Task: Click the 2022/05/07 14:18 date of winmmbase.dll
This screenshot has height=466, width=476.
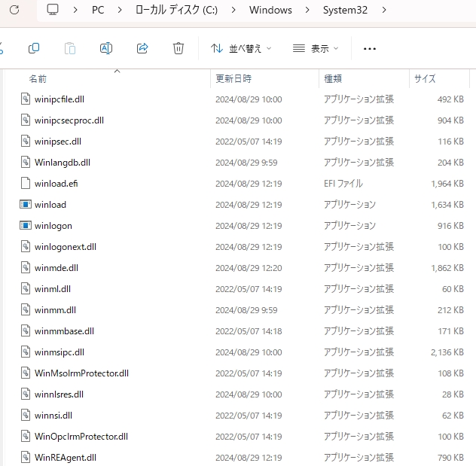Action: point(249,331)
